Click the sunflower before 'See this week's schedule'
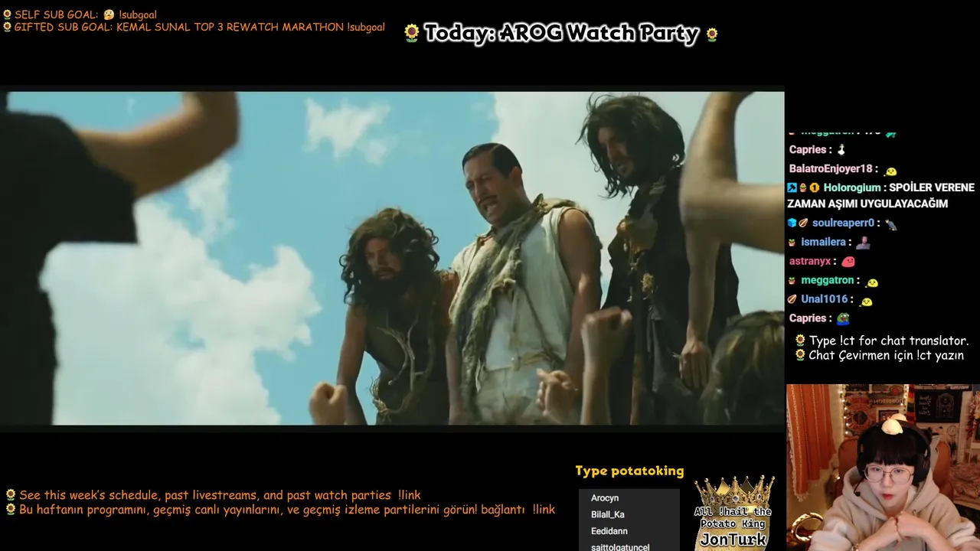 tap(11, 495)
